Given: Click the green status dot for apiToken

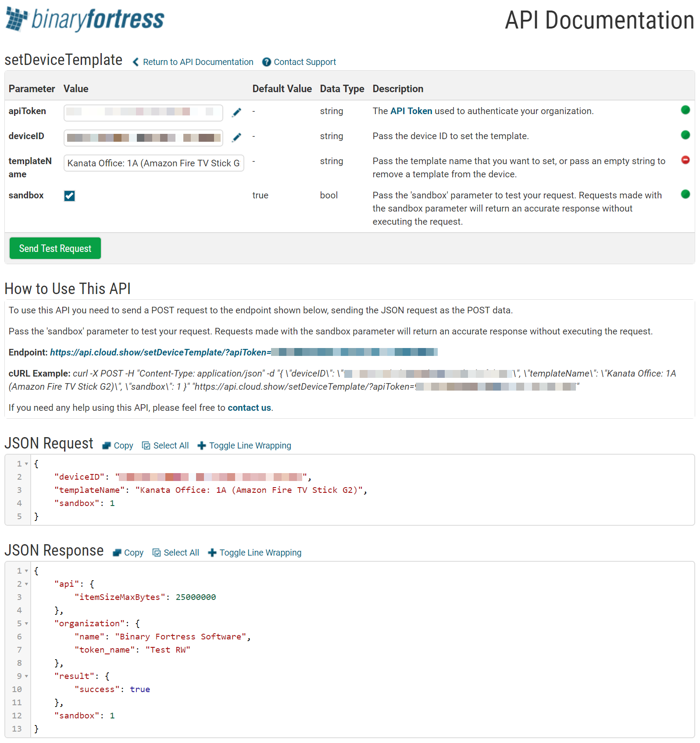Looking at the screenshot, I should point(685,110).
